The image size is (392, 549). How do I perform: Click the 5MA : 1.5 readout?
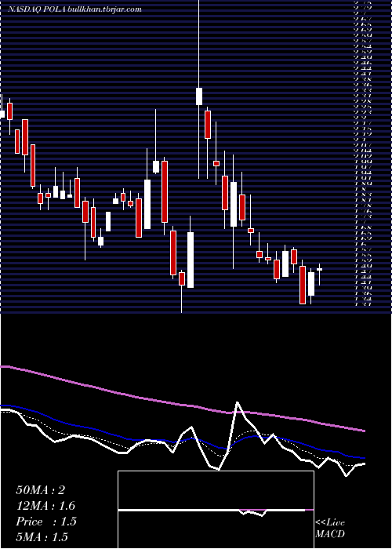tap(42, 537)
